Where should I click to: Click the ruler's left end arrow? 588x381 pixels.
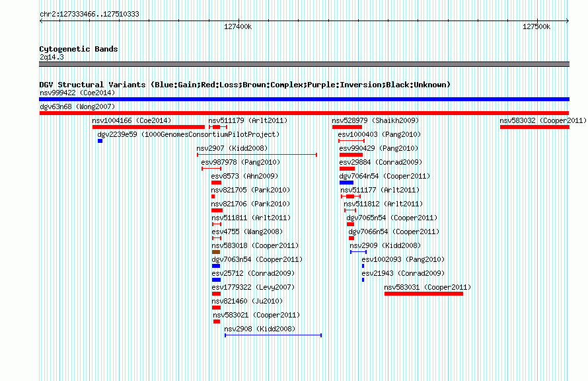[x=41, y=21]
